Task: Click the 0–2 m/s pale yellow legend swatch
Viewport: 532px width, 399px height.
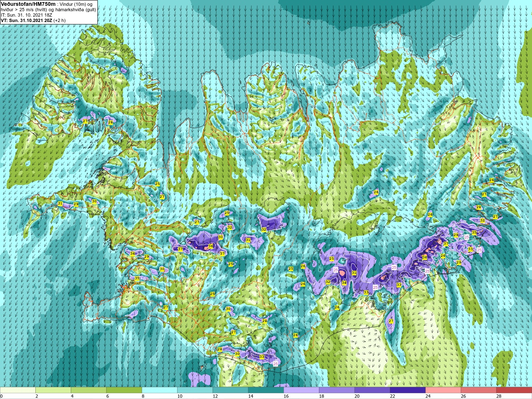Action: [18, 390]
